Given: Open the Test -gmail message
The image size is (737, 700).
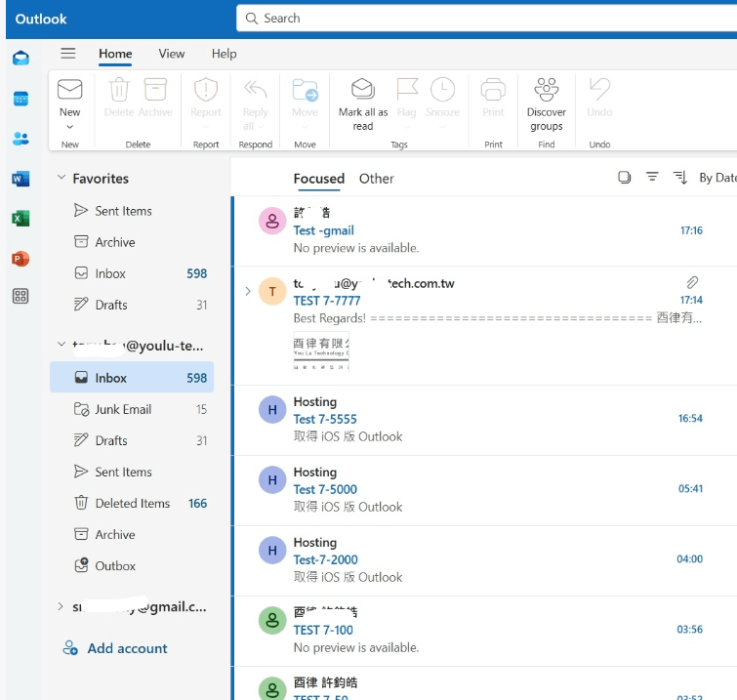Looking at the screenshot, I should [485, 230].
